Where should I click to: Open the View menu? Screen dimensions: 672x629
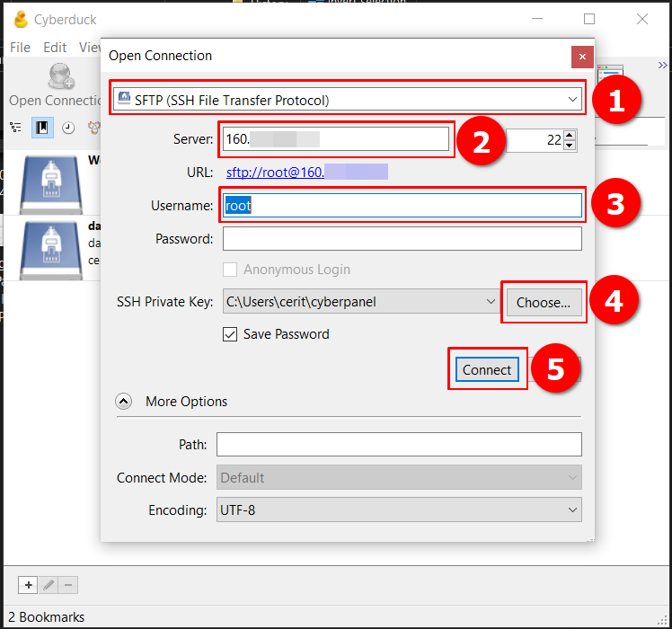(90, 47)
